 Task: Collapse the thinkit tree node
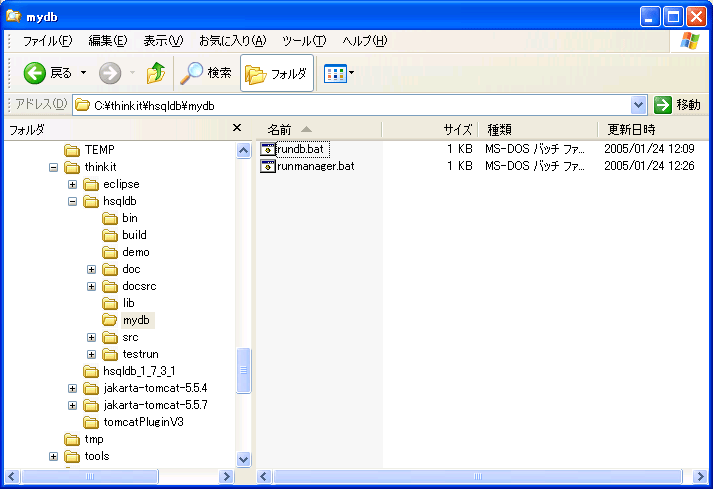click(54, 167)
